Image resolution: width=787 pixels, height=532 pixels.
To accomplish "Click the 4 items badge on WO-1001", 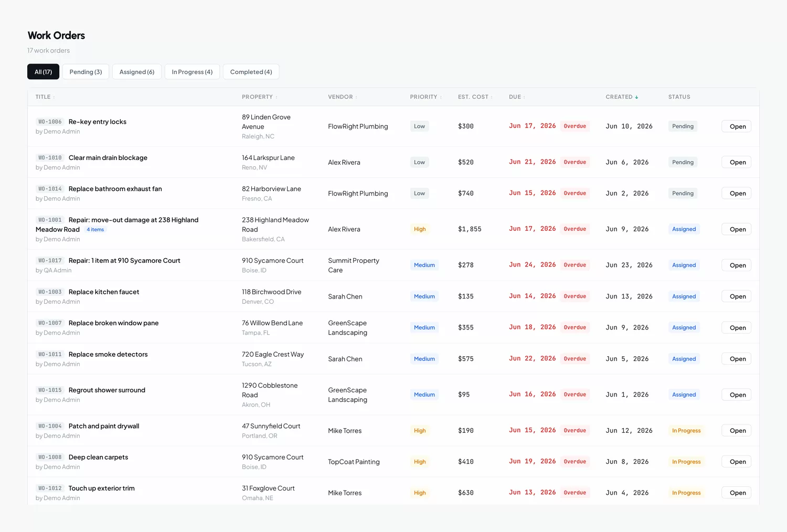I will pyautogui.click(x=95, y=230).
